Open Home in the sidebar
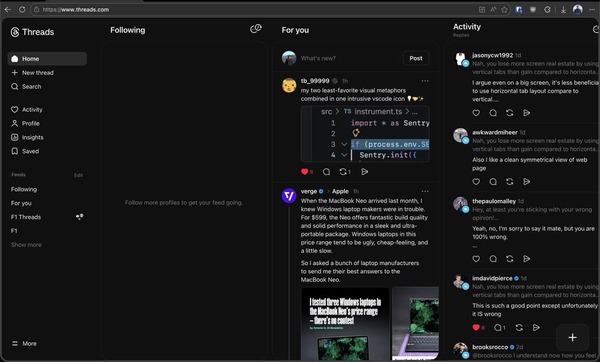 click(47, 59)
